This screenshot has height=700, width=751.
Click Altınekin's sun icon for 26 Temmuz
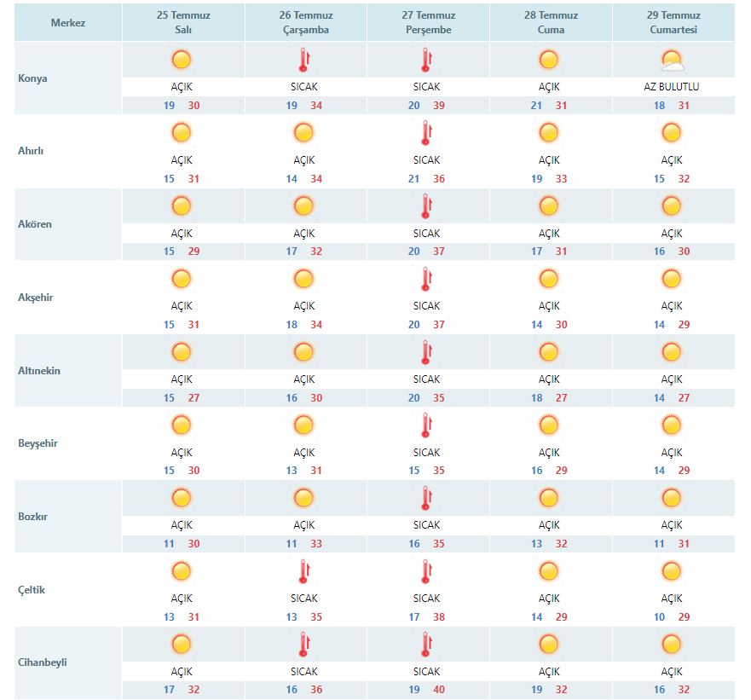point(303,352)
